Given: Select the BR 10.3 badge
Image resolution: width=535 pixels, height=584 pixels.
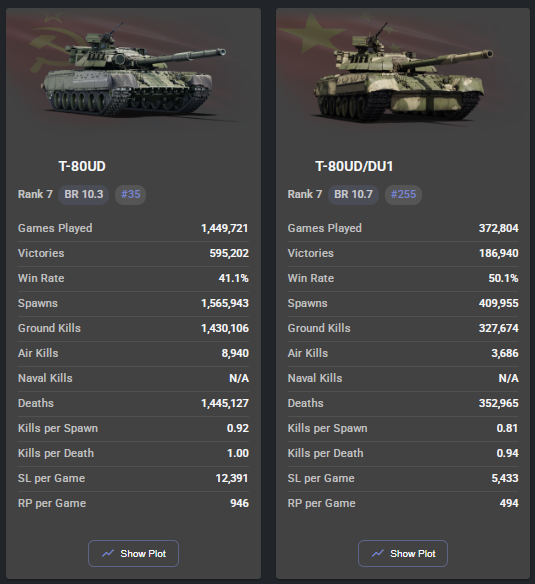Looking at the screenshot, I should [x=83, y=194].
